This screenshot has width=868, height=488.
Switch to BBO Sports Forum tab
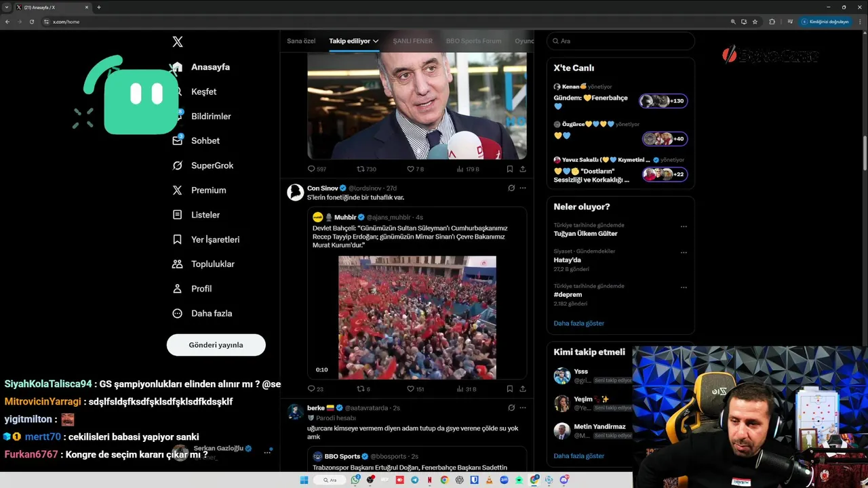(473, 41)
